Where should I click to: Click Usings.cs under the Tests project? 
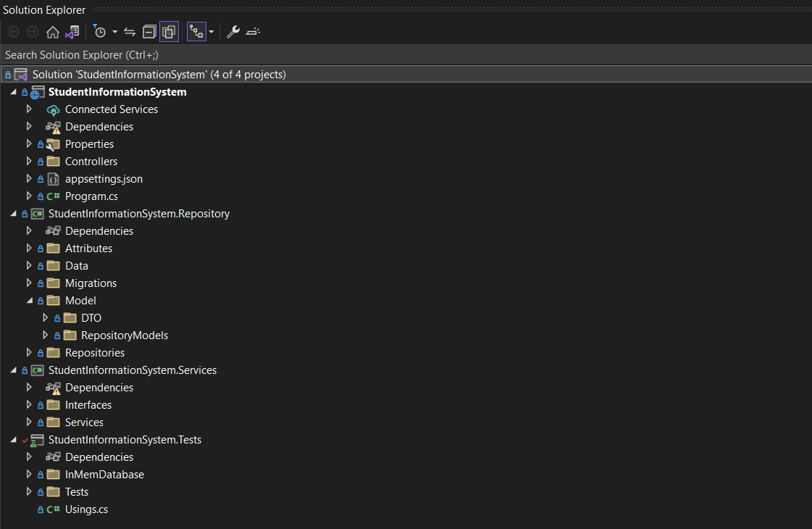pyautogui.click(x=88, y=509)
